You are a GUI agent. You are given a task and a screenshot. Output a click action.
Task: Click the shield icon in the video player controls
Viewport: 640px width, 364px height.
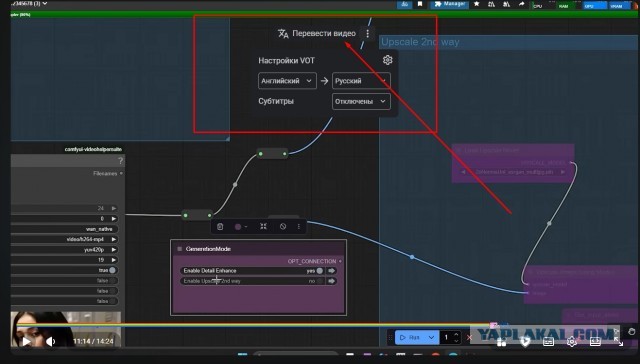(x=525, y=342)
